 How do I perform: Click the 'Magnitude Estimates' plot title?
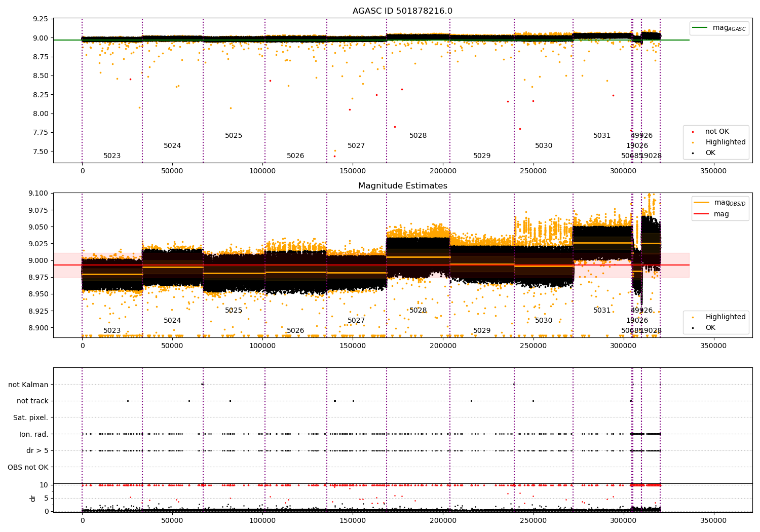tap(402, 186)
